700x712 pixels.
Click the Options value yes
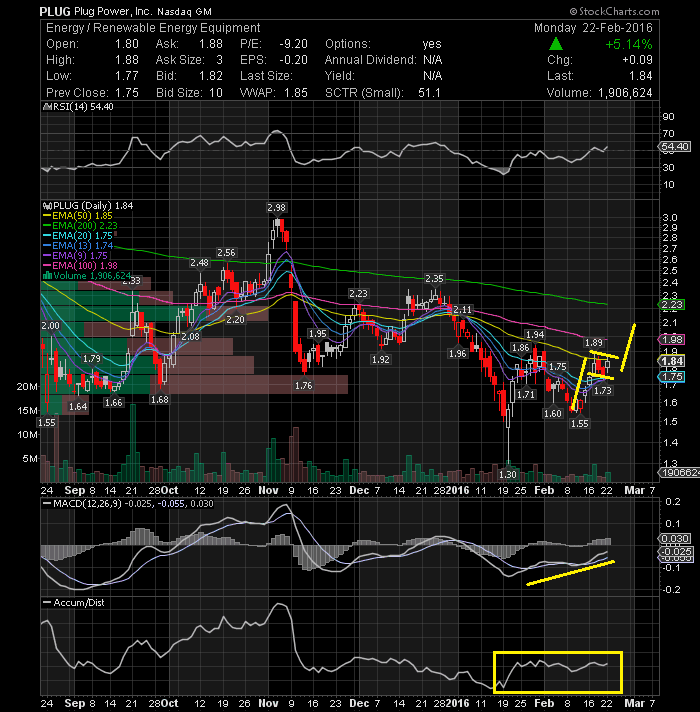432,44
